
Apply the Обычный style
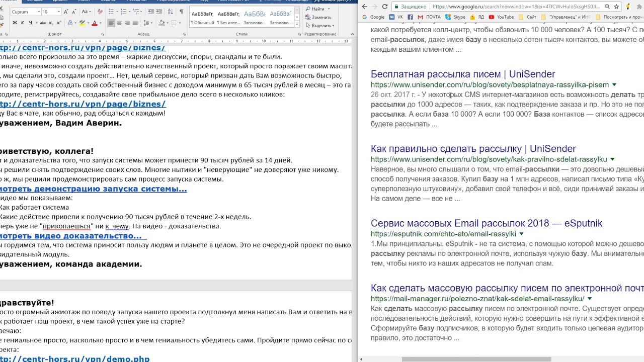coord(202,17)
